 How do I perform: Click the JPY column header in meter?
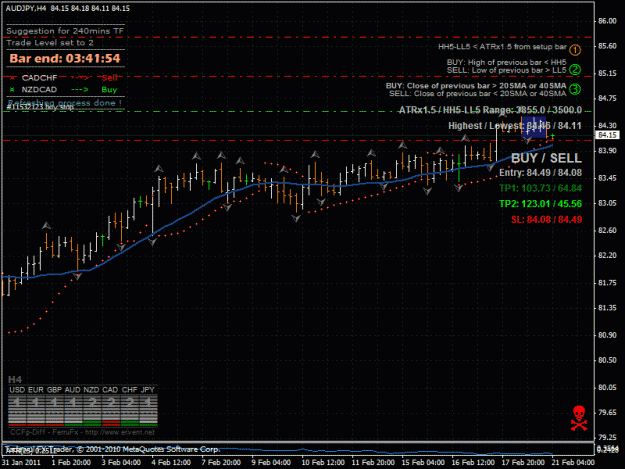(x=147, y=390)
